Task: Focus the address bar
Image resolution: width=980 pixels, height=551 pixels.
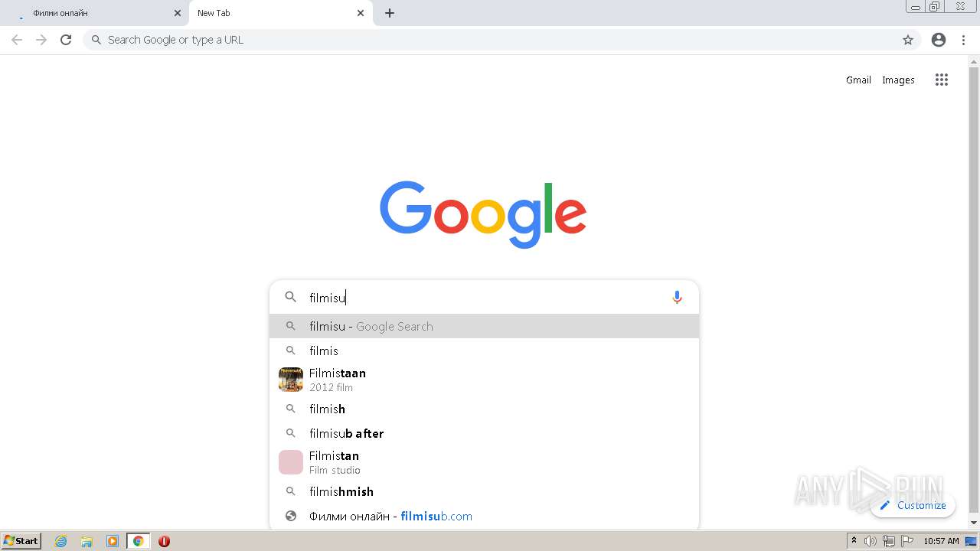Action: click(501, 40)
